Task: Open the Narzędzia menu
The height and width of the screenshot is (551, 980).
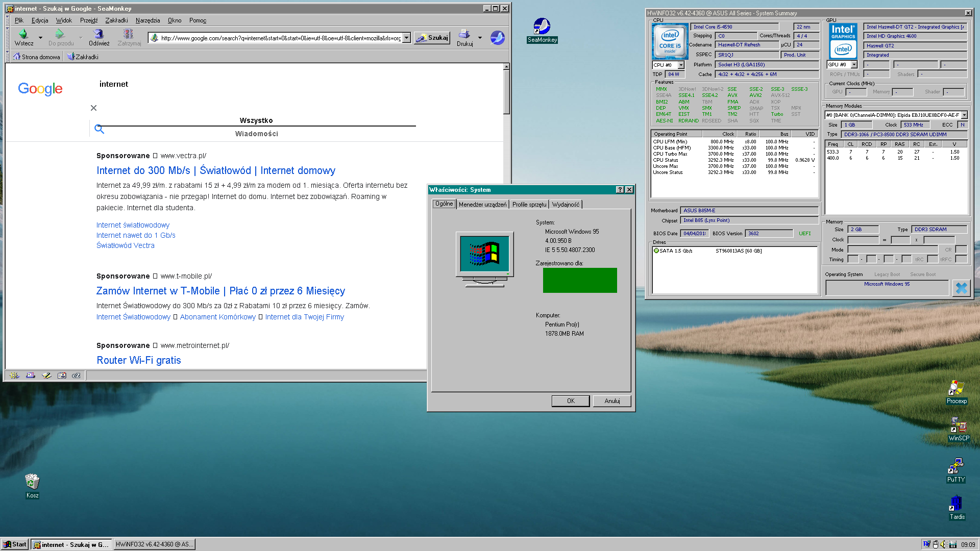Action: pos(148,20)
